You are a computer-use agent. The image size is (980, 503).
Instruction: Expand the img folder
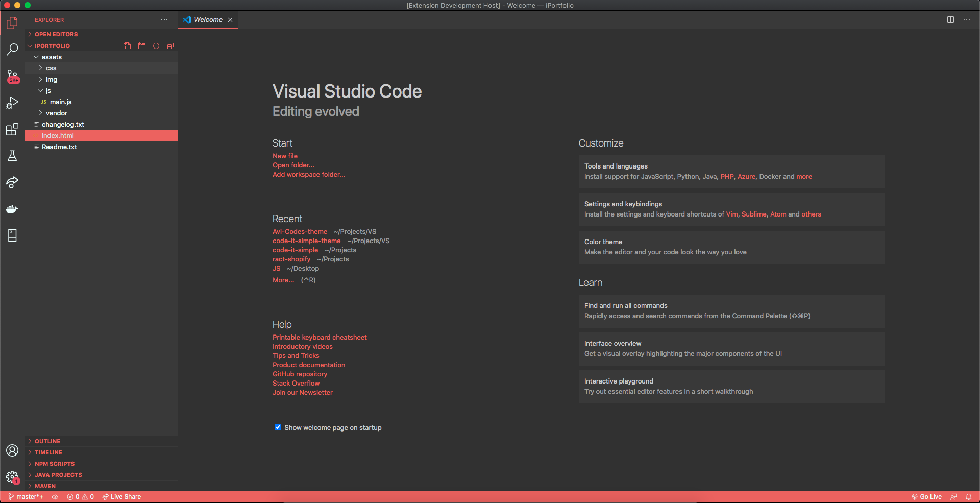click(101, 80)
